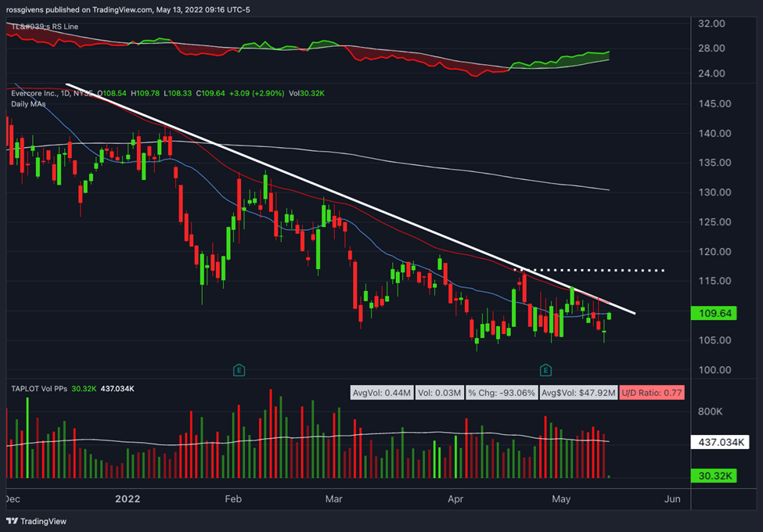Click the Daily MAs indicator label
763x532 pixels.
click(27, 104)
